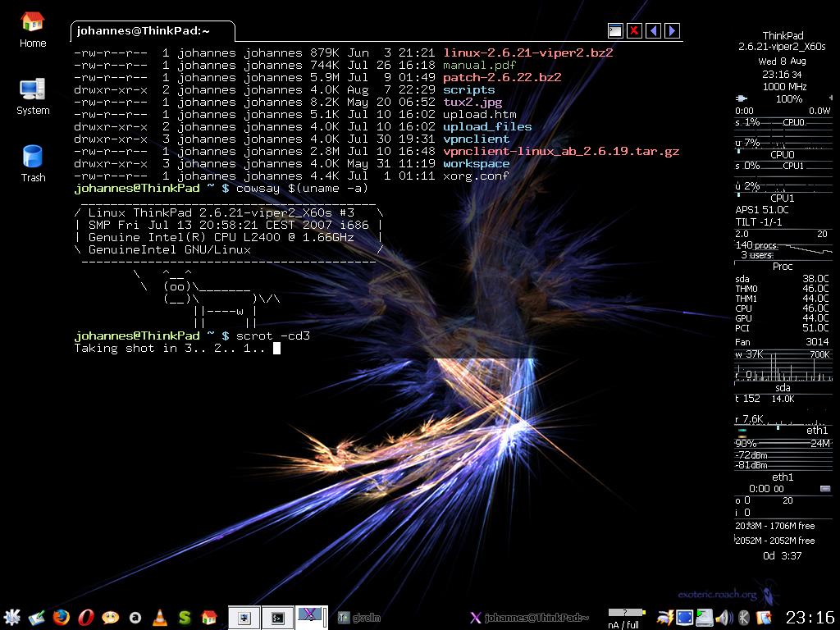Screen dimensions: 840x630
Task: Open the Trash desktop icon
Action: [x=33, y=164]
